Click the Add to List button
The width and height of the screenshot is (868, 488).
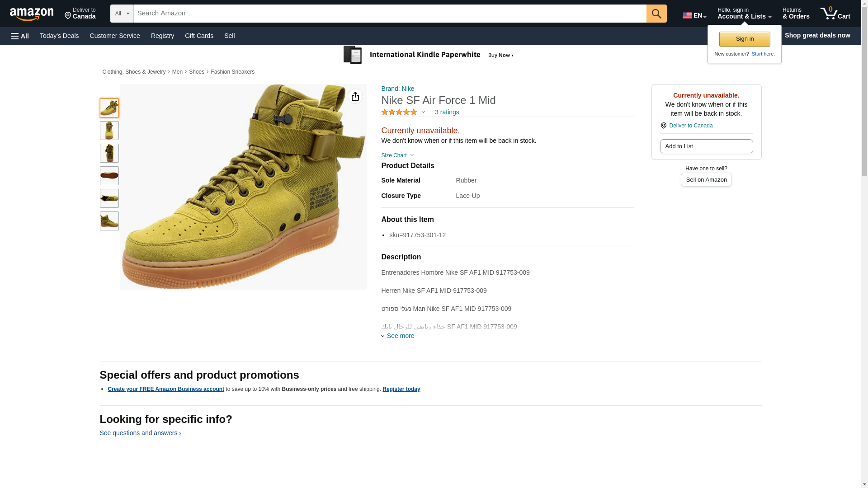point(706,146)
